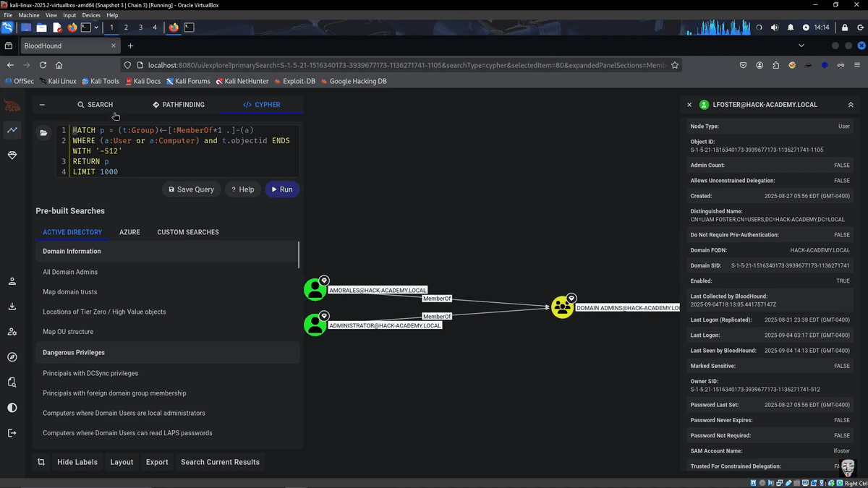
Task: Click the crop/focus graph icon
Action: (x=41, y=462)
